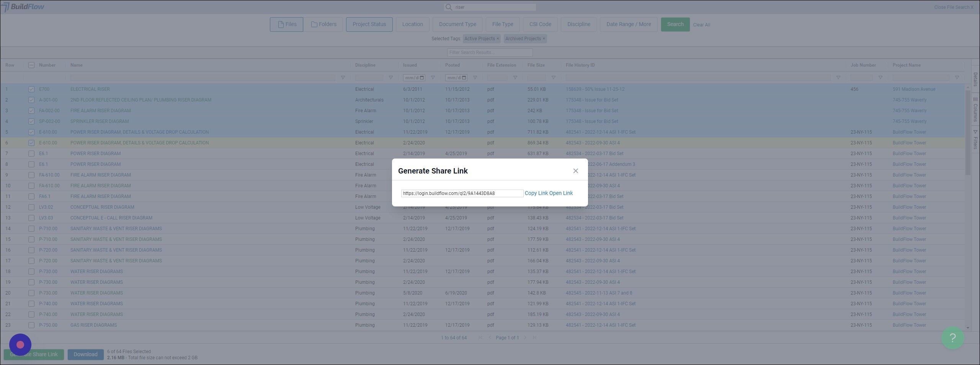Click the Open Link link
The width and height of the screenshot is (980, 365).
561,193
